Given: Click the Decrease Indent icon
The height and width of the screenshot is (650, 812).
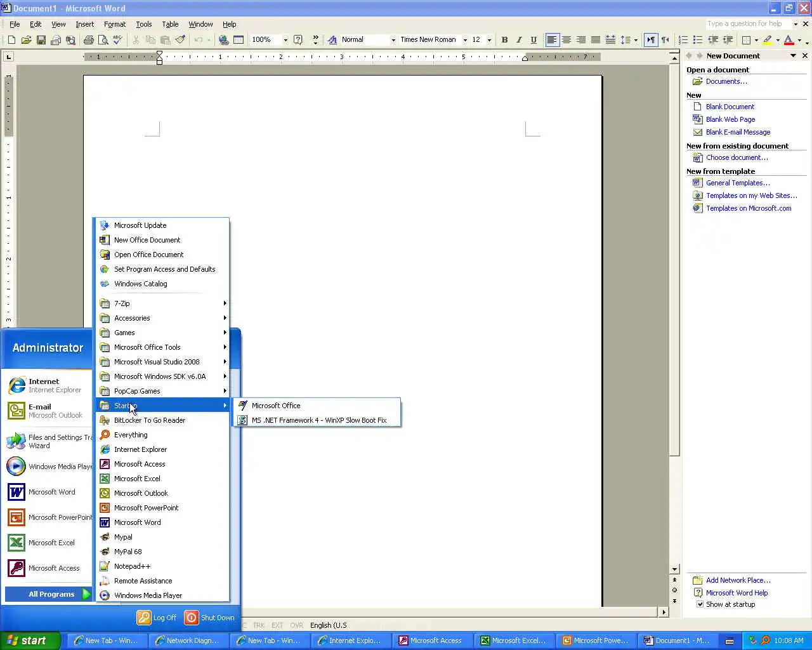Looking at the screenshot, I should tap(713, 39).
